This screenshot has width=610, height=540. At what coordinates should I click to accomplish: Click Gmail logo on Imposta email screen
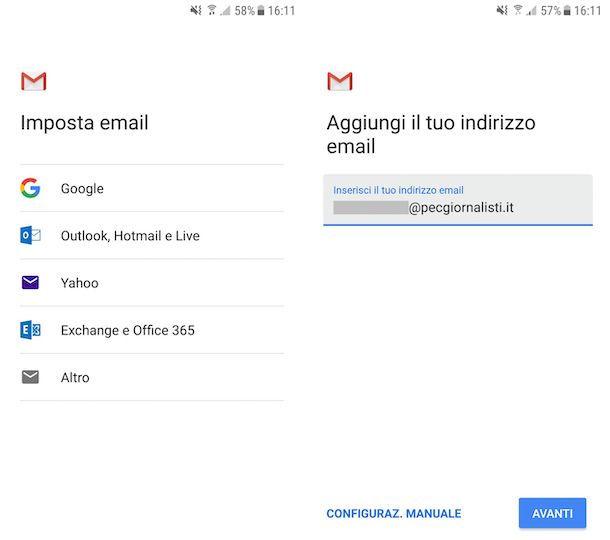point(34,81)
